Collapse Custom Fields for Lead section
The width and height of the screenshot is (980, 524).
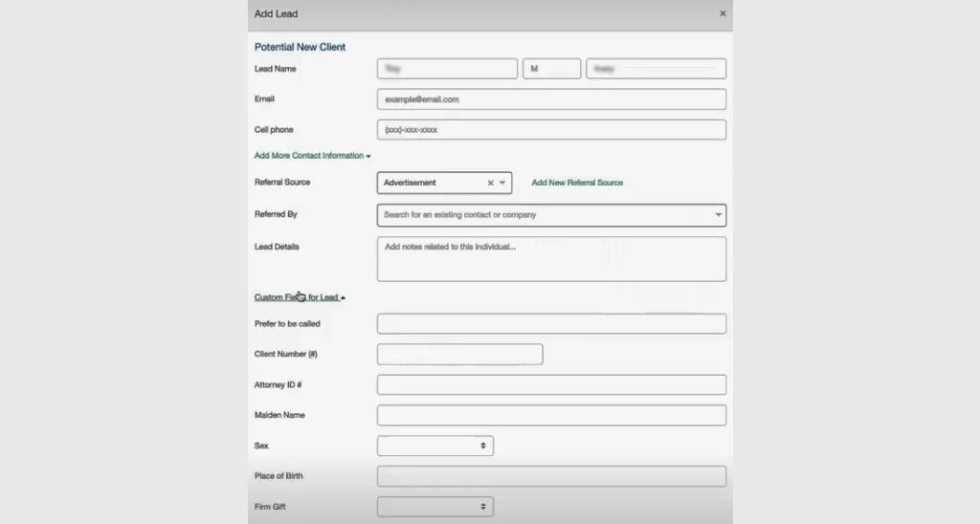[x=300, y=297]
